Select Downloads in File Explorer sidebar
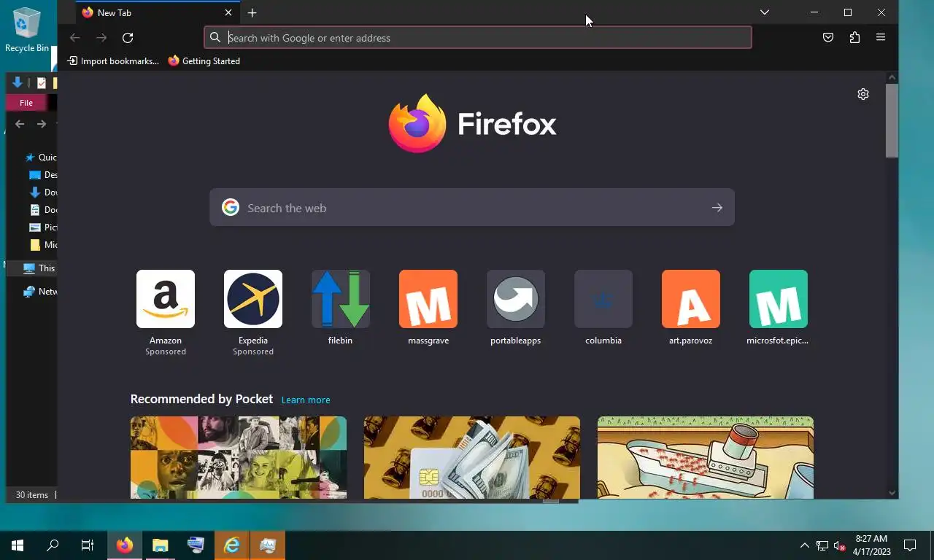934x560 pixels. (x=42, y=192)
